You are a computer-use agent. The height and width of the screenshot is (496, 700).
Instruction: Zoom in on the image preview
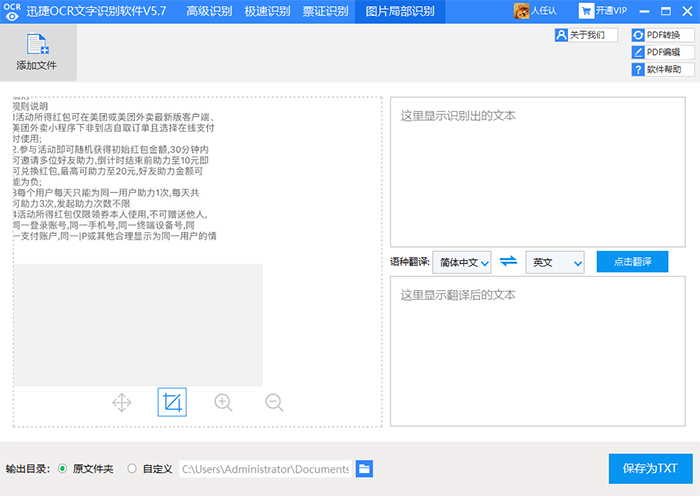point(223,402)
